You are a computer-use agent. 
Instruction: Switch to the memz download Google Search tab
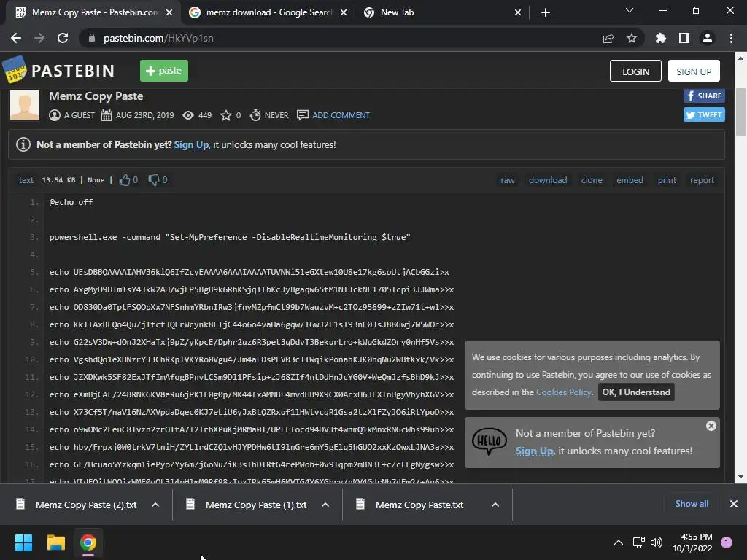pos(267,12)
